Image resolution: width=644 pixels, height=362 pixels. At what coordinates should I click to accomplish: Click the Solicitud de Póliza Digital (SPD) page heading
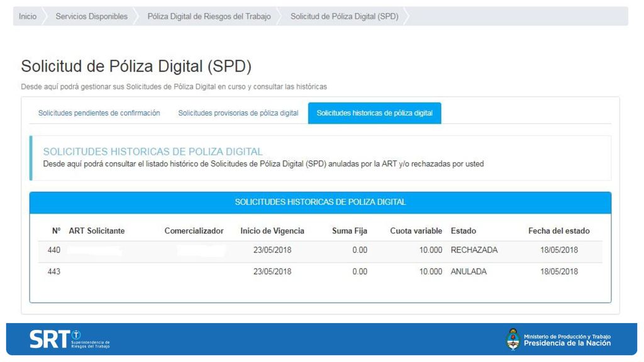pyautogui.click(x=136, y=67)
